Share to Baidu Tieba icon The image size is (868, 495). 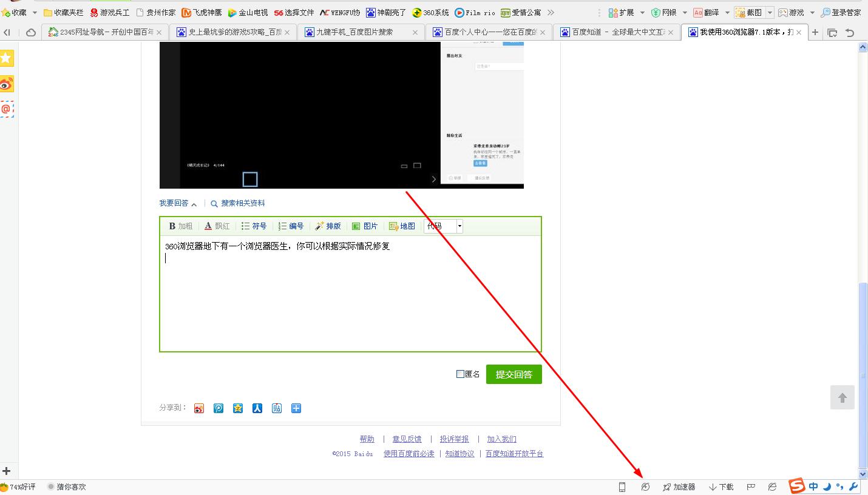pos(277,408)
